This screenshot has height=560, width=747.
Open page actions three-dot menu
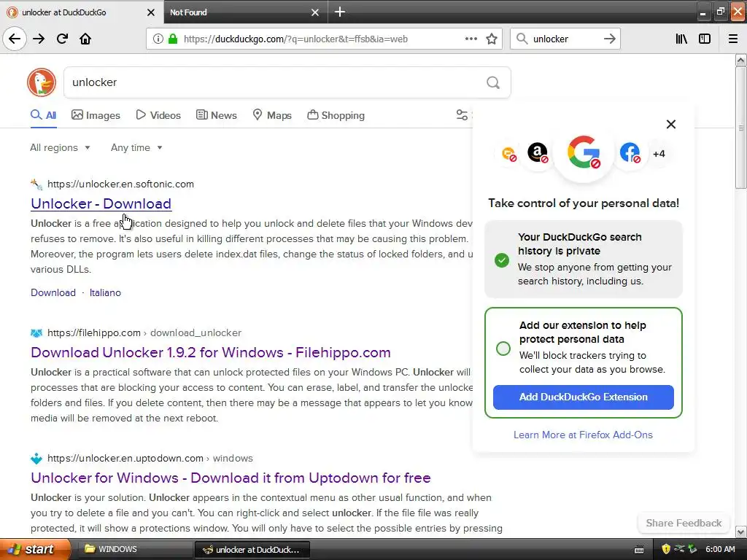tap(471, 39)
